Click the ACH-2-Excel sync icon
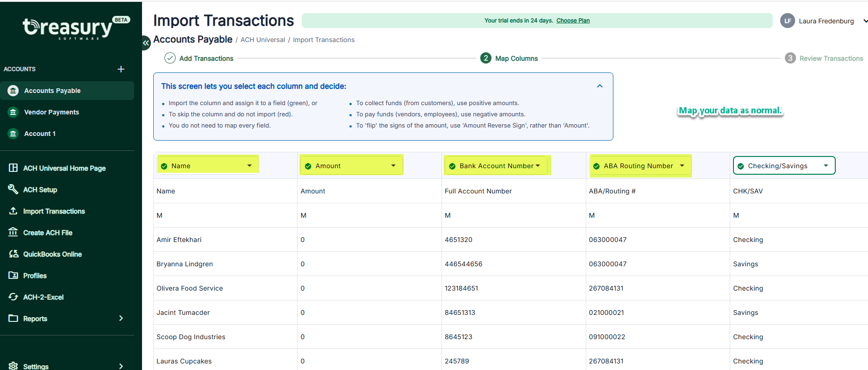This screenshot has width=868, height=370. point(13,297)
